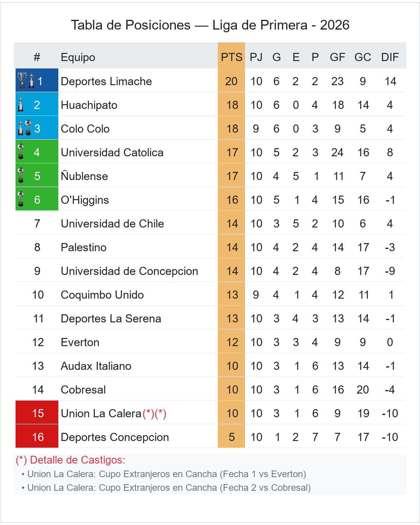This screenshot has height=525, width=420.
Task: Click the GF column header
Action: [x=337, y=57]
